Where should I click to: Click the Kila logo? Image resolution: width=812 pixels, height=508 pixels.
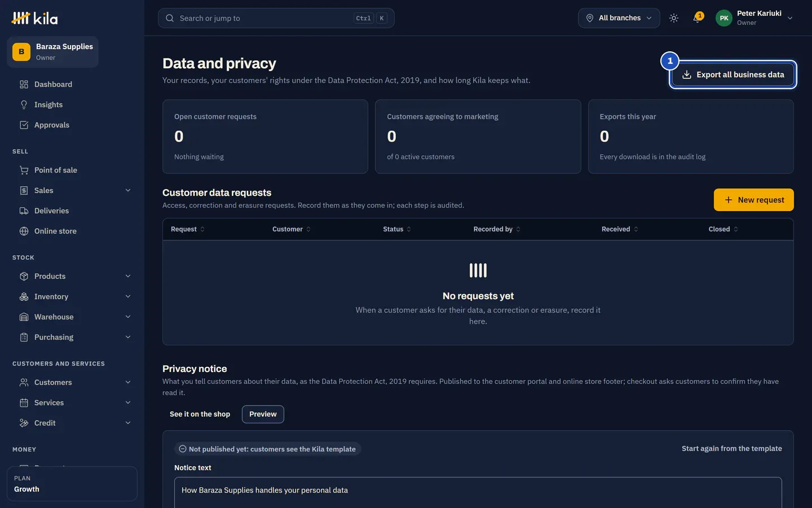point(34,19)
